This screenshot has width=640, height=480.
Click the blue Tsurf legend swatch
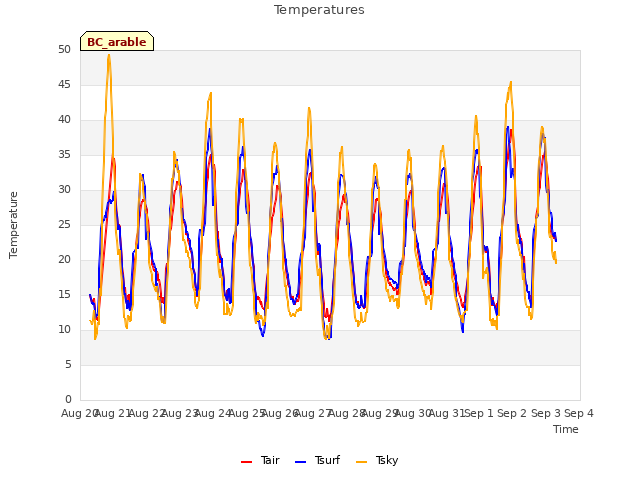pos(300,462)
